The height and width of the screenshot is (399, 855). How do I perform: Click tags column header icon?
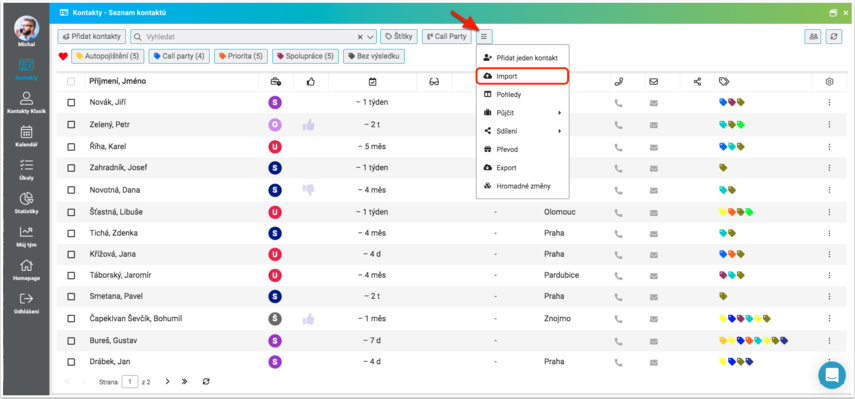click(x=724, y=82)
